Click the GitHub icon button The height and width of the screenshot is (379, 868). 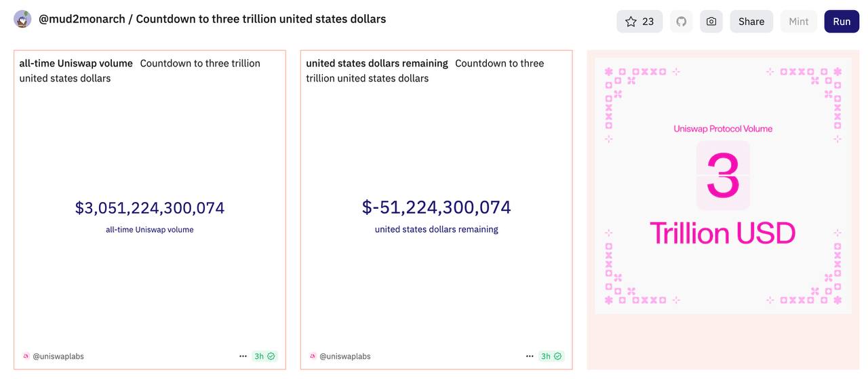[x=681, y=22]
